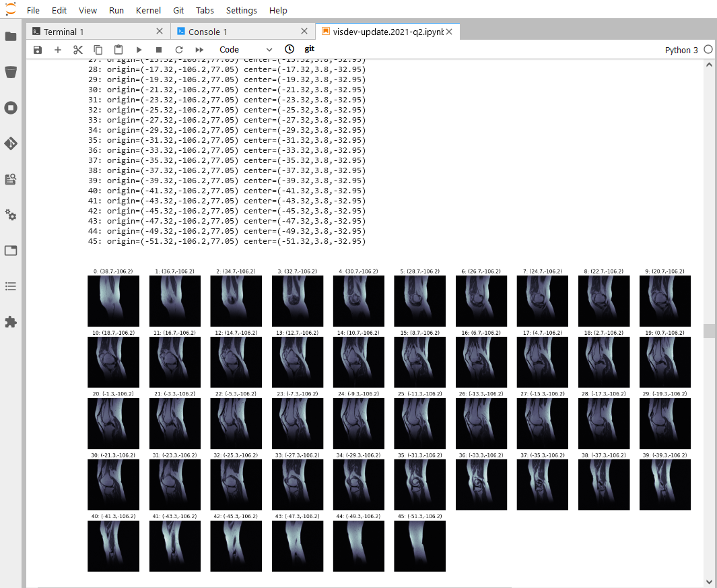Screen dimensions: 717x588
Task: Open the running terminals and kernels panel
Action: (x=11, y=108)
